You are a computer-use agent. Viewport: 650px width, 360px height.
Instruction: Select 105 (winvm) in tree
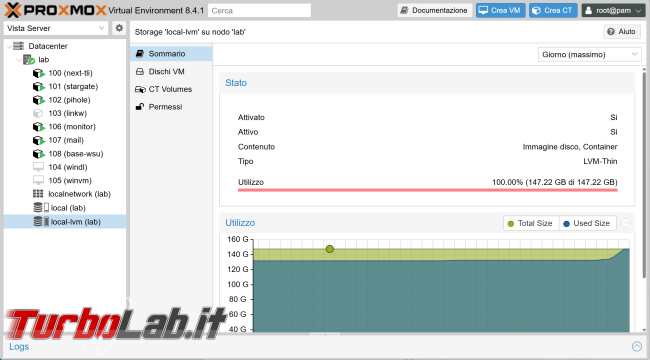pyautogui.click(x=70, y=180)
